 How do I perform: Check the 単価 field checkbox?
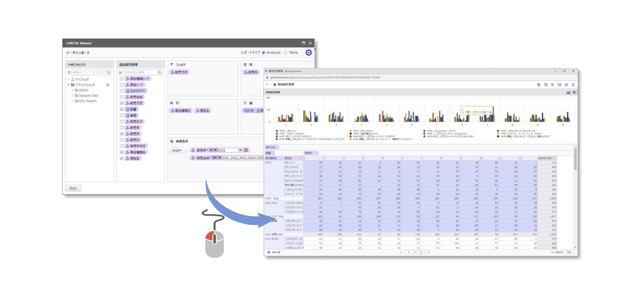[122, 115]
